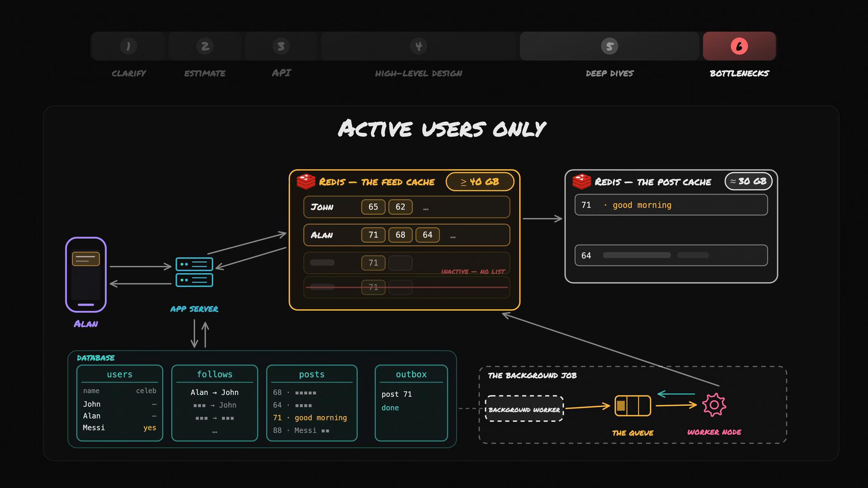Click Alan's phone icon
The height and width of the screenshot is (488, 868).
86,275
